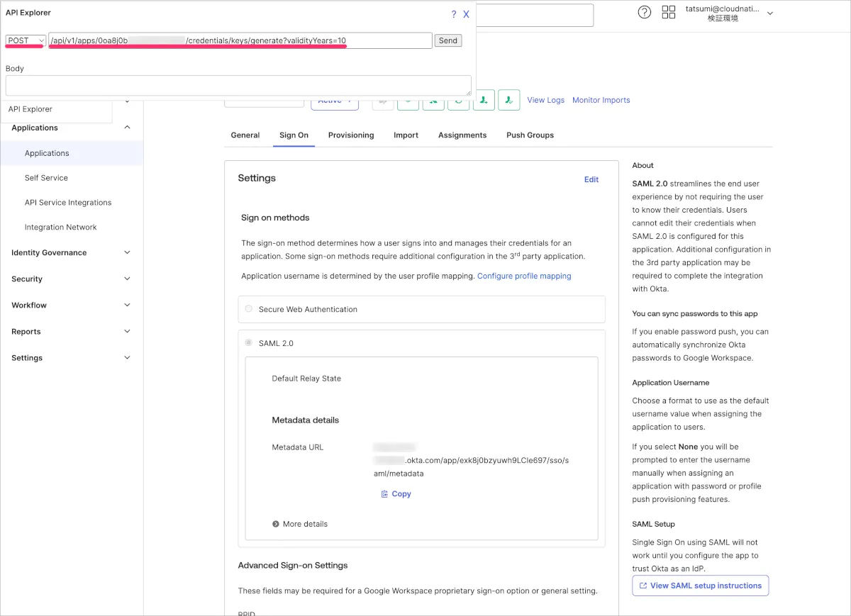Click the user-with-arrow icon beside View Logs
The height and width of the screenshot is (616, 851).
tap(484, 100)
